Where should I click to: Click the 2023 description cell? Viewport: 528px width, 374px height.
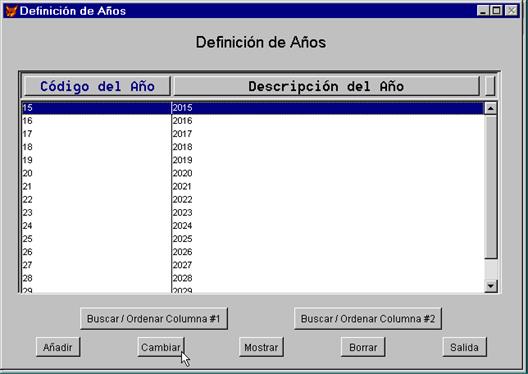click(x=328, y=213)
